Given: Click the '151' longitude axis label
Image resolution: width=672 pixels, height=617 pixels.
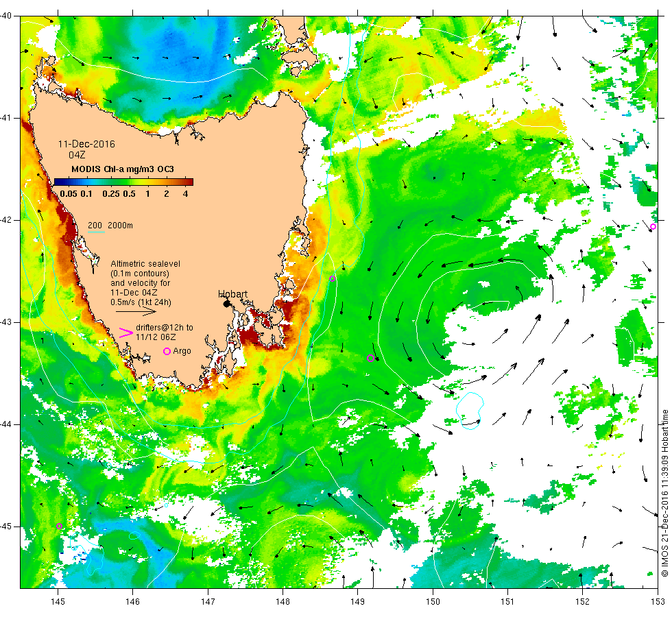Looking at the screenshot, I should (507, 602).
